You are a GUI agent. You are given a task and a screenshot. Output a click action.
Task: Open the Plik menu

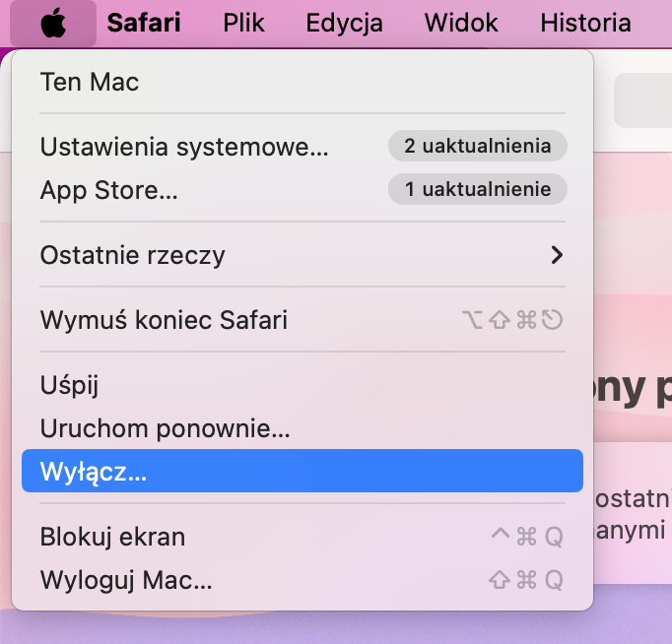243,23
